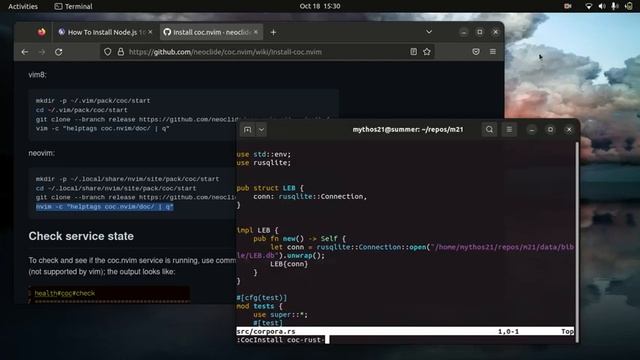Open terminal search magnifier
The image size is (640, 360).
point(489,129)
